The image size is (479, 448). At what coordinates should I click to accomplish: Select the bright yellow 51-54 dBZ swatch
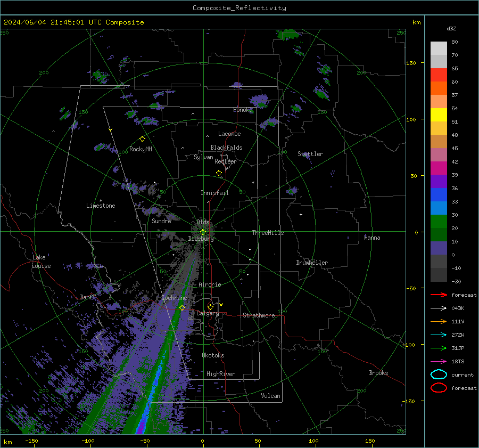click(x=439, y=115)
